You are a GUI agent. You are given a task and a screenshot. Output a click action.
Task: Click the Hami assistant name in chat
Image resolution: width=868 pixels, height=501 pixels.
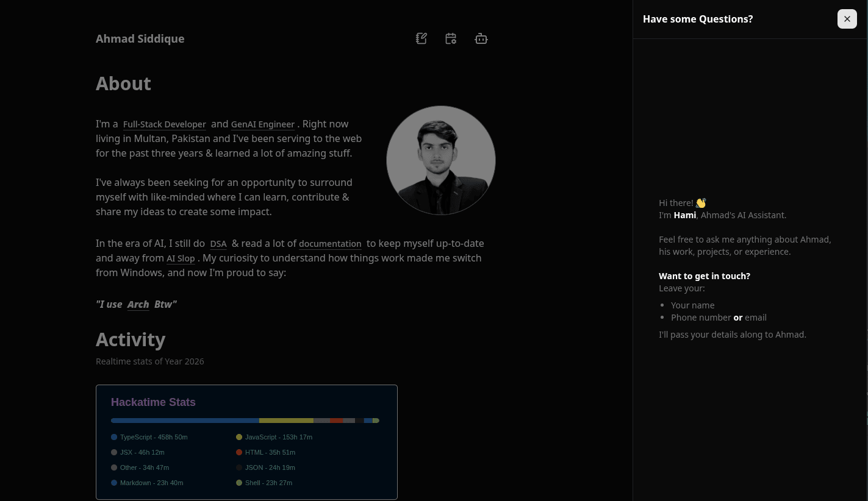click(x=685, y=215)
